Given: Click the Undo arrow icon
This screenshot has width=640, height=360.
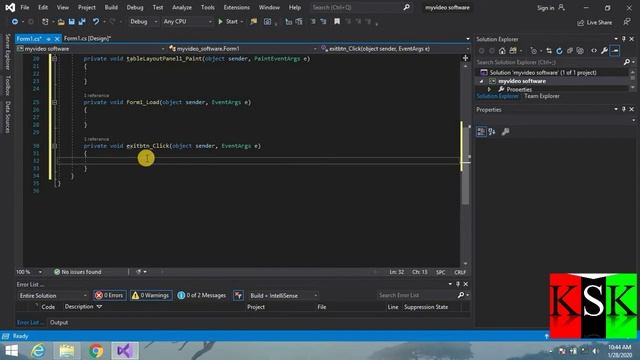Looking at the screenshot, I should [96, 22].
